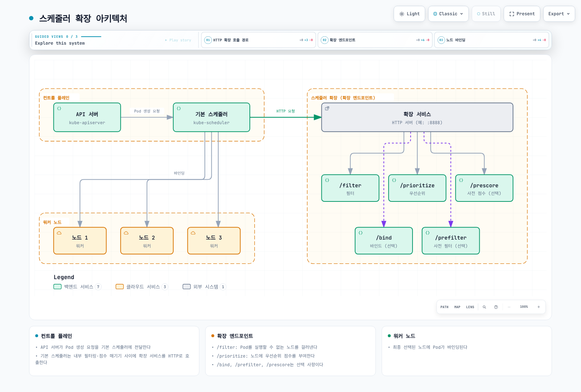The width and height of the screenshot is (581, 392).
Task: Click the 백엔드 서비스 legend swatch
Action: coord(57,287)
